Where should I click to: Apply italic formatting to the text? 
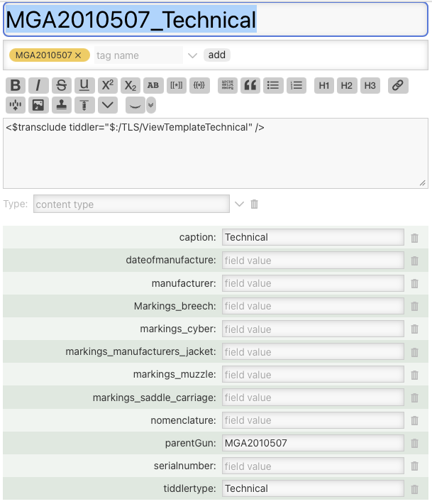38,85
